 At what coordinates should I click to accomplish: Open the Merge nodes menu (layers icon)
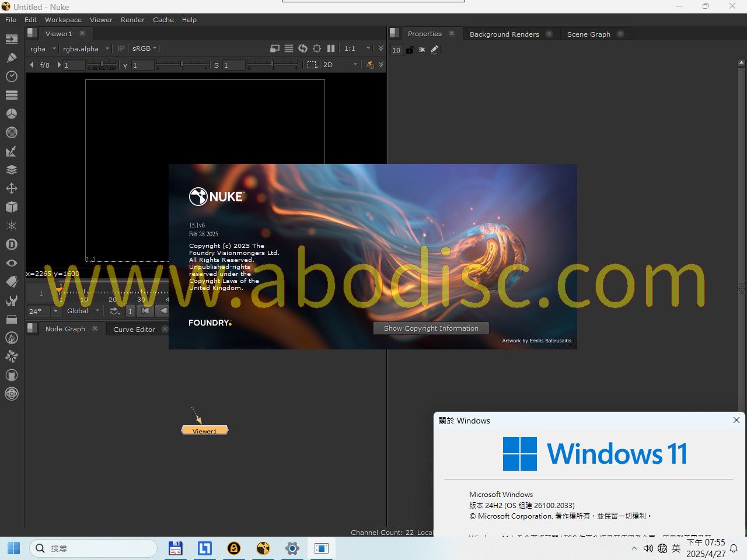12,170
